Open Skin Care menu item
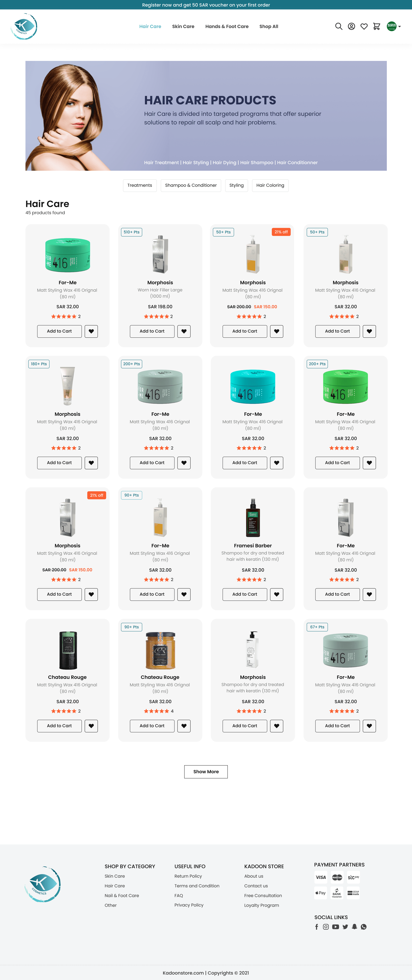Screen dimensions: 412x980 [183, 26]
